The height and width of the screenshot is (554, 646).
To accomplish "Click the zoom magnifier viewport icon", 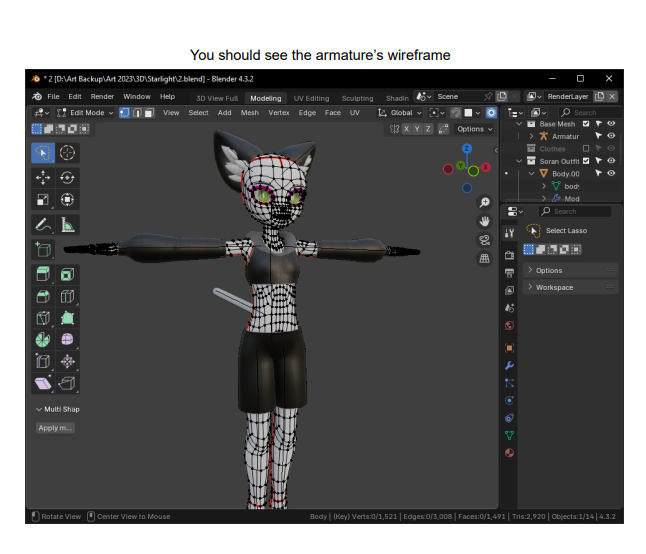I will click(484, 203).
